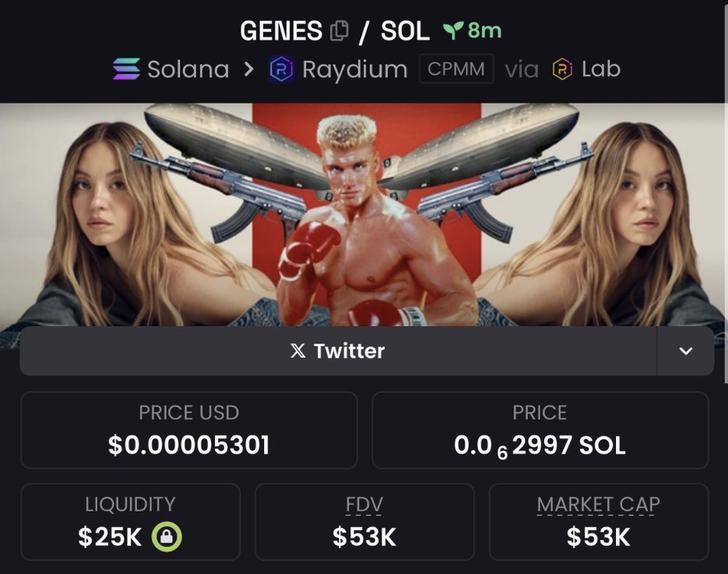Click the Raydium logo icon
Screen dimensions: 728x574
[281, 69]
